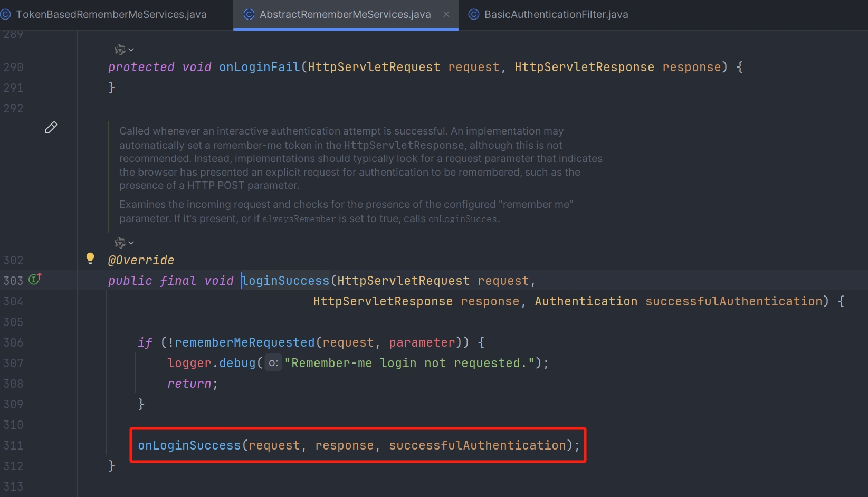Click the class icon on the AbstractRememberMeServices tab
The height and width of the screenshot is (497, 868).
249,15
